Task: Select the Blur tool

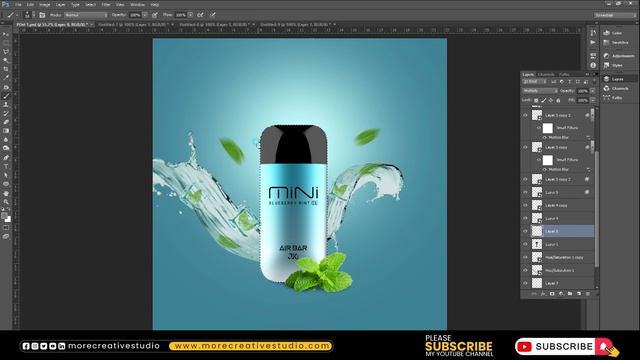Action: (x=6, y=140)
